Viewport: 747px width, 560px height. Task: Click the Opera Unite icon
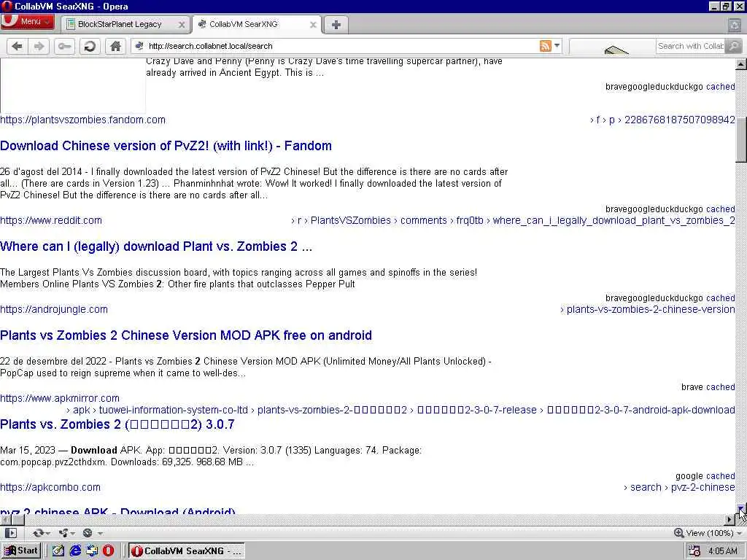[x=63, y=533]
